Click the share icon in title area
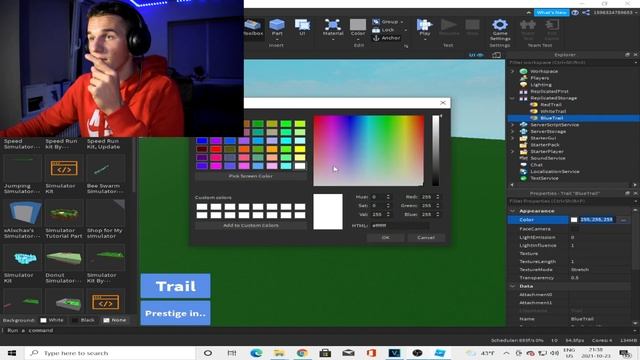 pyautogui.click(x=586, y=13)
